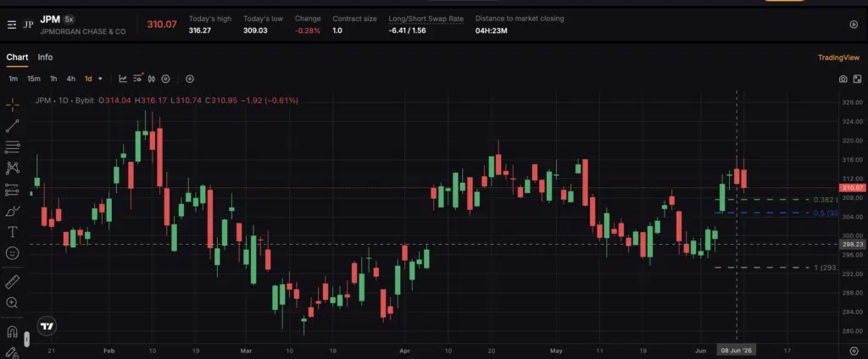
Task: Select the trend line drawing tool
Action: [12, 126]
